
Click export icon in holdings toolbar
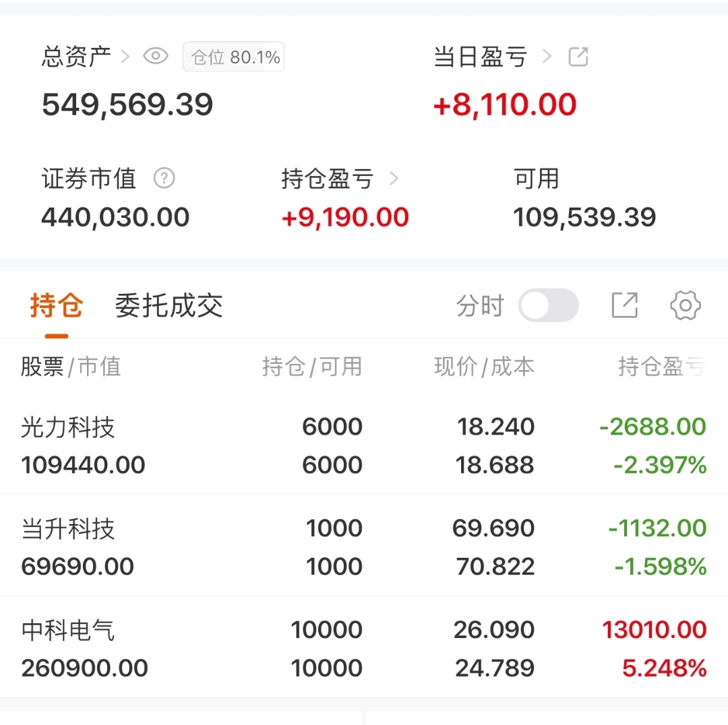pyautogui.click(x=624, y=306)
